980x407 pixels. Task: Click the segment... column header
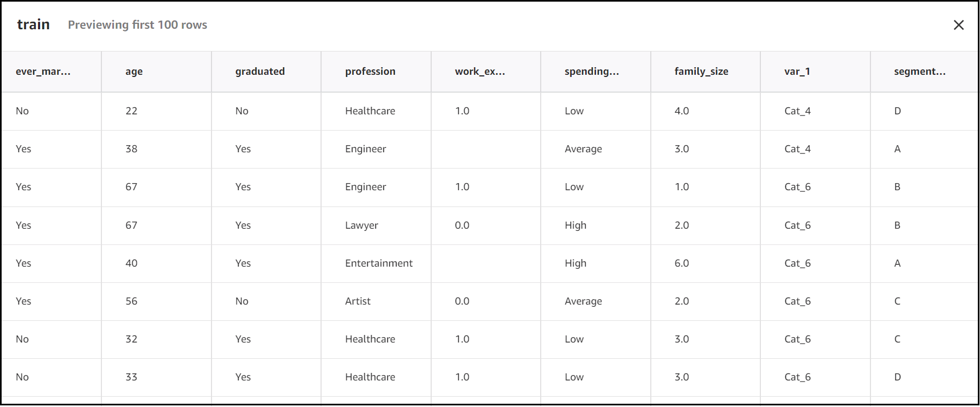pyautogui.click(x=919, y=72)
